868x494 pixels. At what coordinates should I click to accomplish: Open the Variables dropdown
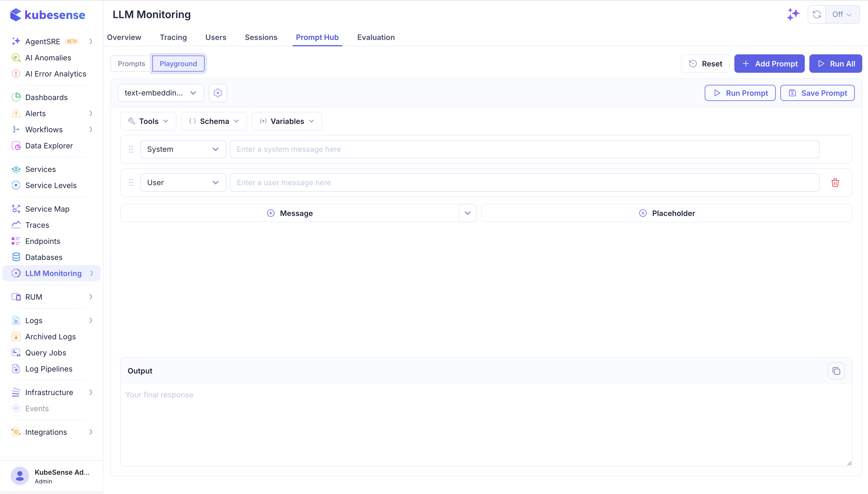287,121
